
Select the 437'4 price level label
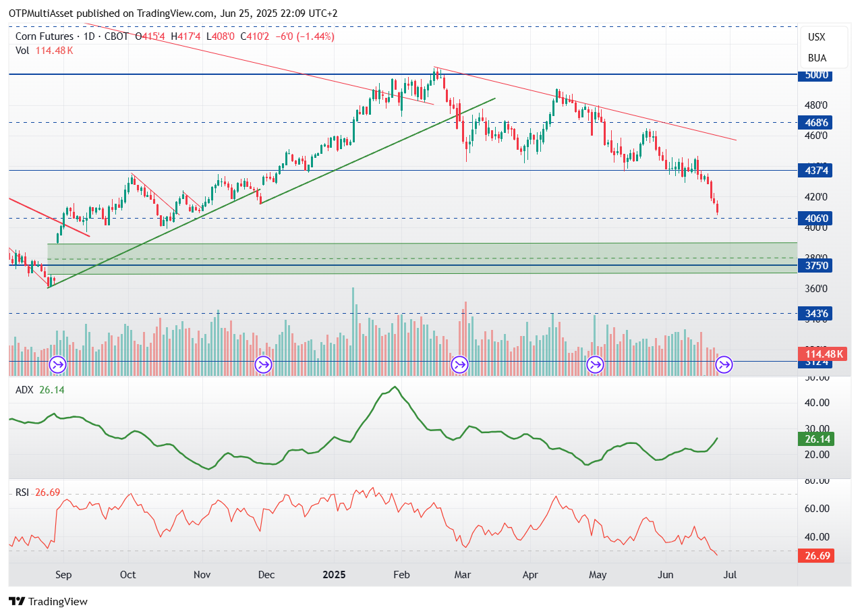[815, 171]
